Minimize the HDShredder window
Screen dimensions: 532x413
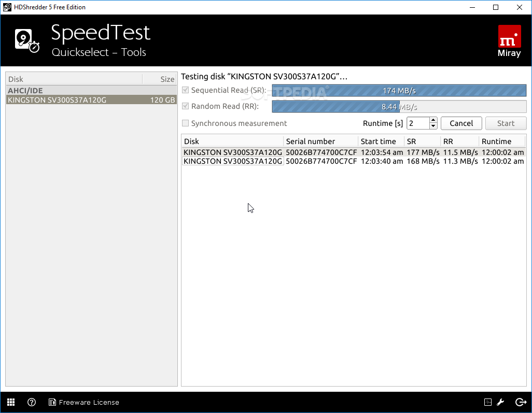pos(472,7)
